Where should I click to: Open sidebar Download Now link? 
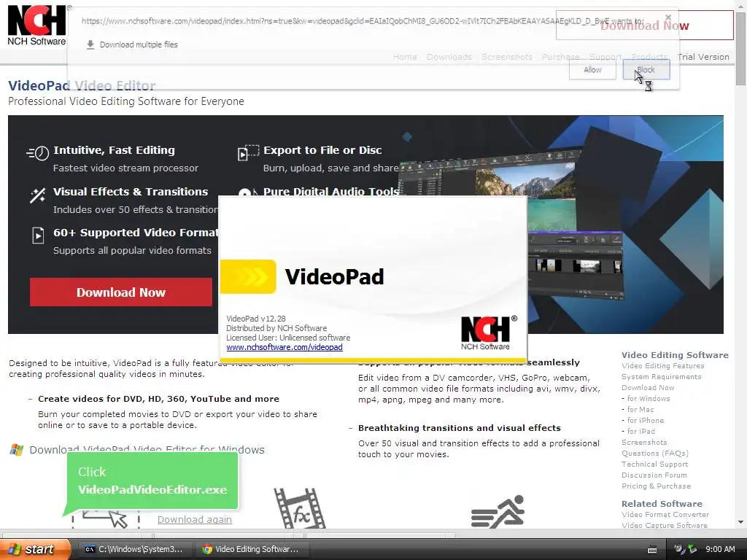pyautogui.click(x=648, y=388)
